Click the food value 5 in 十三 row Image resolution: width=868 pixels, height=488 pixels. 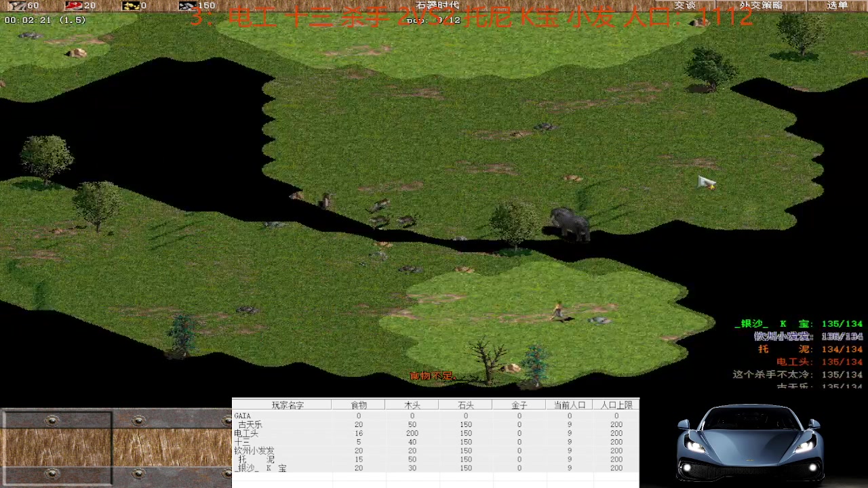pos(358,442)
